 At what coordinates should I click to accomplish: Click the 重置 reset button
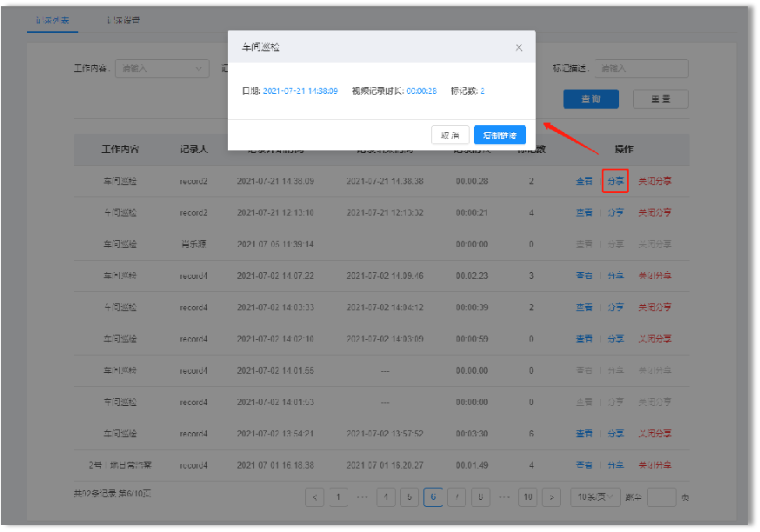(660, 99)
